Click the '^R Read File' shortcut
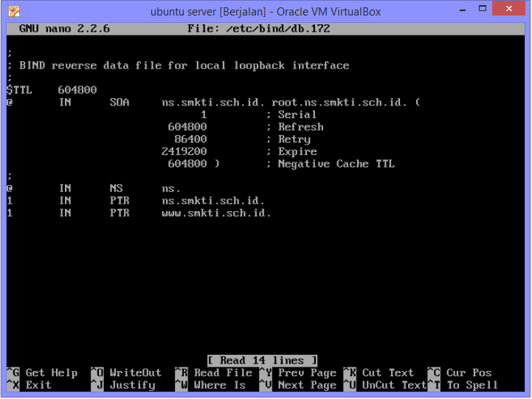532x399 pixels. coord(214,372)
